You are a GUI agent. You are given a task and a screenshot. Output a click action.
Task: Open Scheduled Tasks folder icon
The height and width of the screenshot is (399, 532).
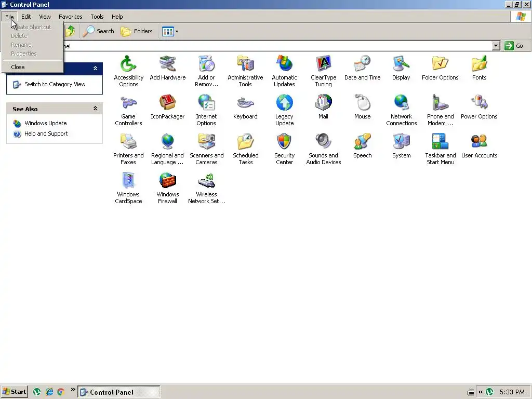(x=245, y=142)
